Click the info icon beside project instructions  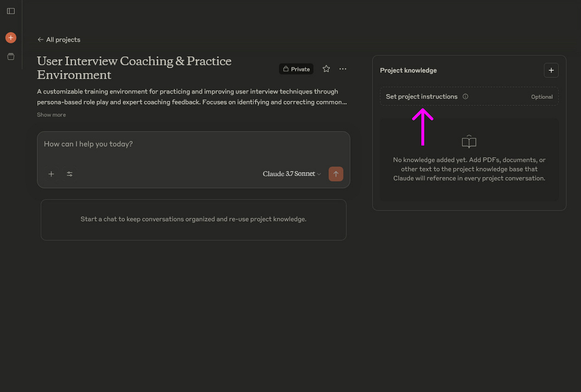(x=465, y=97)
